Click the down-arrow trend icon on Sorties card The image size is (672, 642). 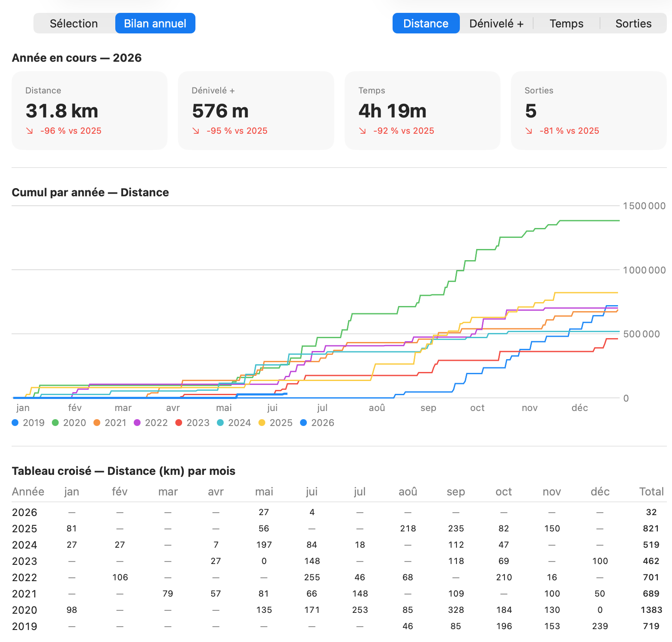click(x=529, y=131)
